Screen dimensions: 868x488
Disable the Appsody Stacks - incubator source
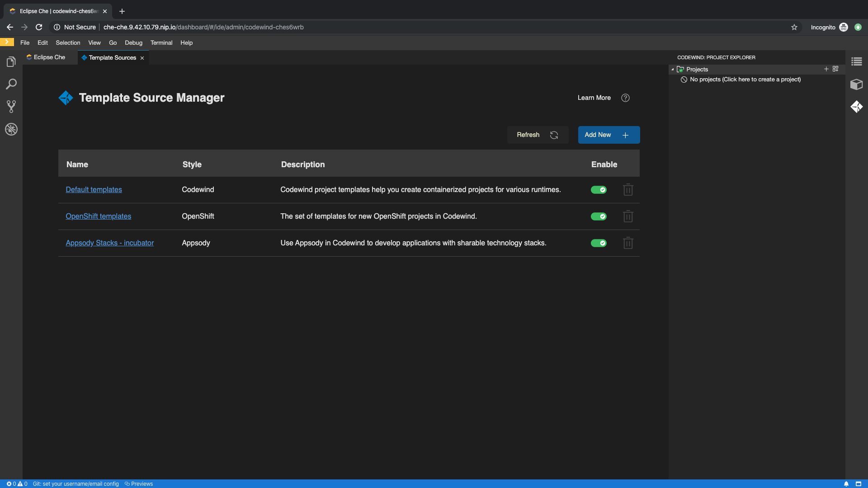(x=599, y=243)
